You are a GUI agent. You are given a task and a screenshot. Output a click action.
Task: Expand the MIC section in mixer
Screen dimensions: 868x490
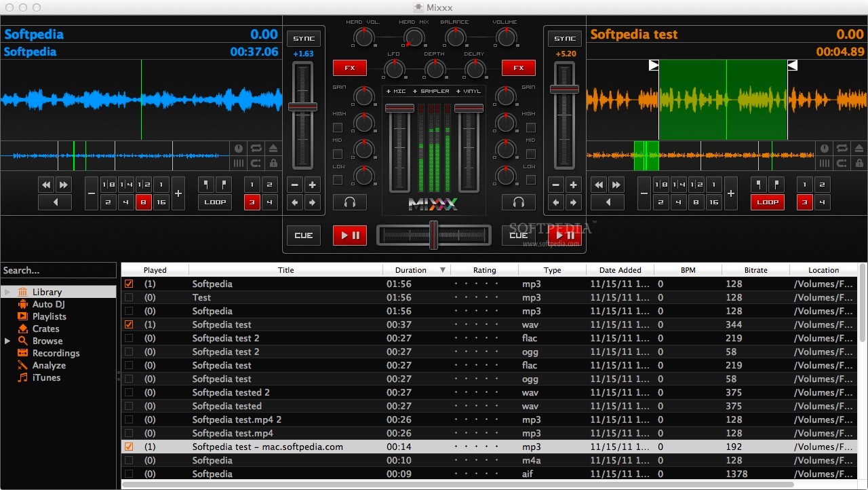[396, 91]
